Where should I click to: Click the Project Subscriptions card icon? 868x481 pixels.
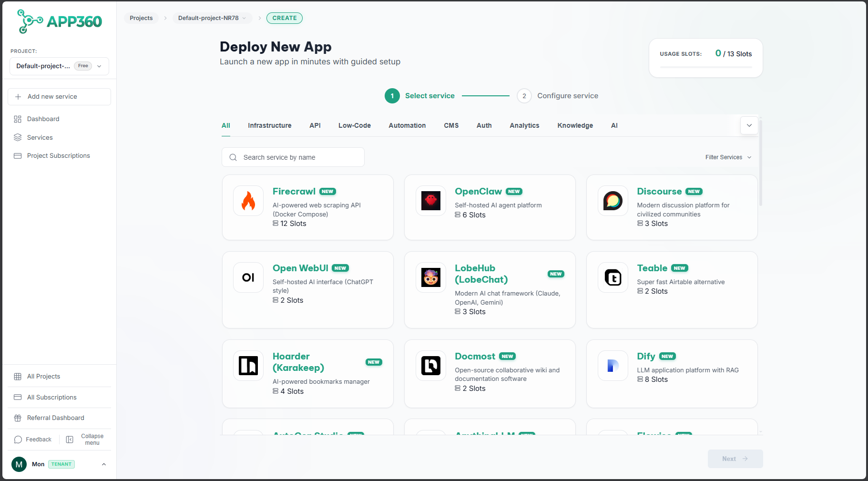[x=18, y=156]
